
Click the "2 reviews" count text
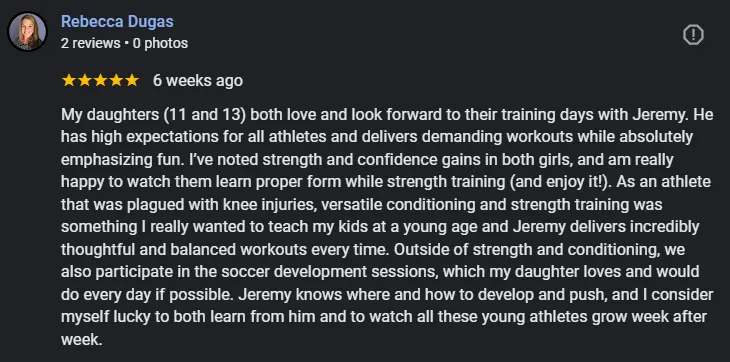(x=90, y=43)
